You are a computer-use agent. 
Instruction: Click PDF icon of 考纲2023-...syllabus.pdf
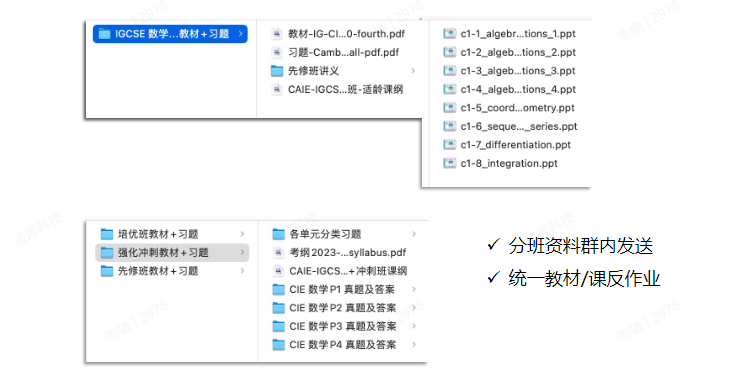tap(278, 253)
